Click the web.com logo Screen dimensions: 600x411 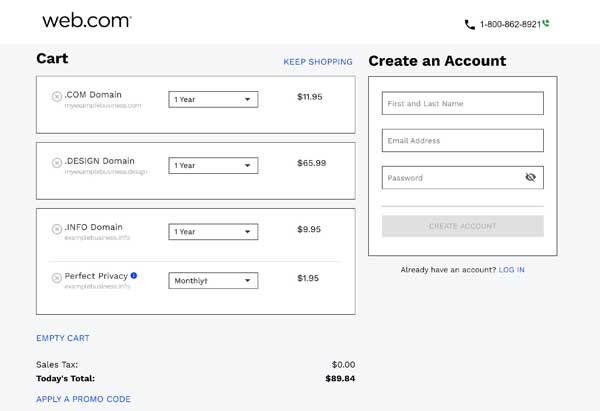[87, 20]
